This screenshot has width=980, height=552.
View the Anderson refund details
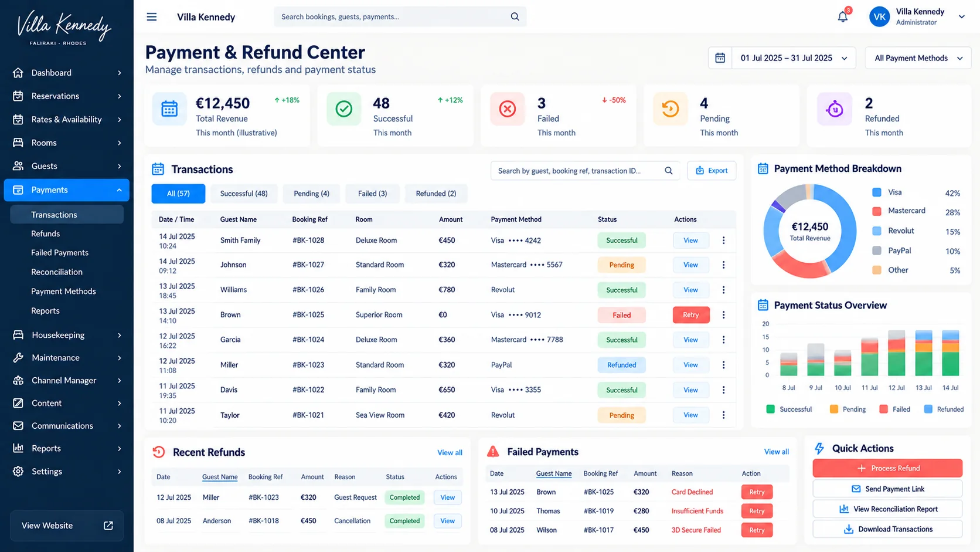click(x=447, y=521)
